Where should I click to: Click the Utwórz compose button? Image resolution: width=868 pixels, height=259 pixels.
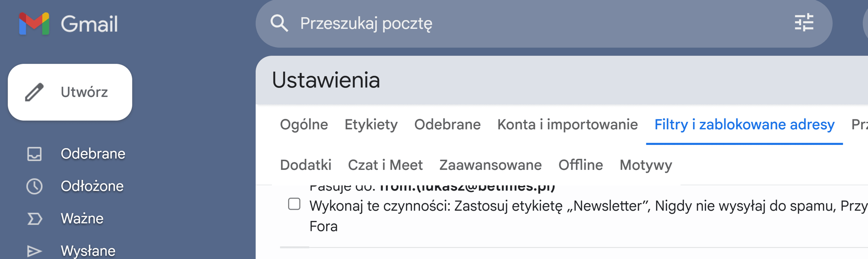click(70, 92)
